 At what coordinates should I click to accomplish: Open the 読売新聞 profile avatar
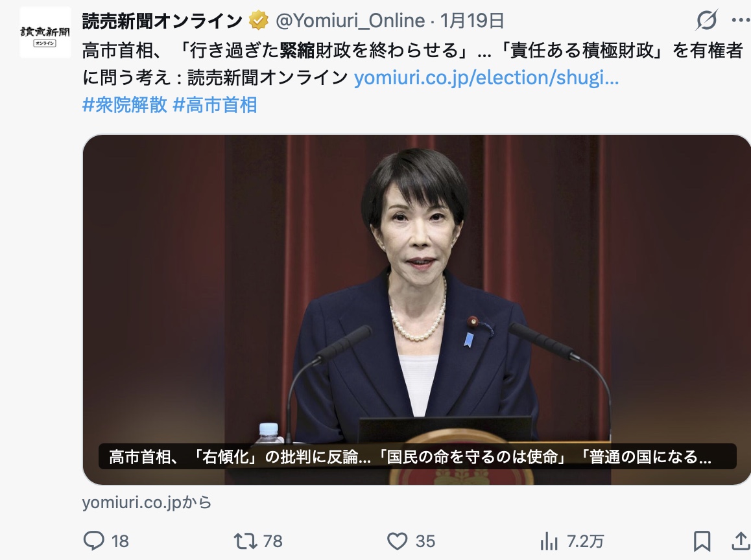[x=45, y=32]
